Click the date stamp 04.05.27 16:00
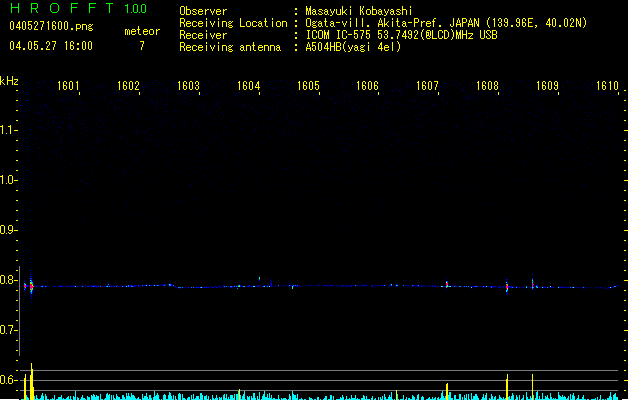629x400 pixels. point(51,46)
